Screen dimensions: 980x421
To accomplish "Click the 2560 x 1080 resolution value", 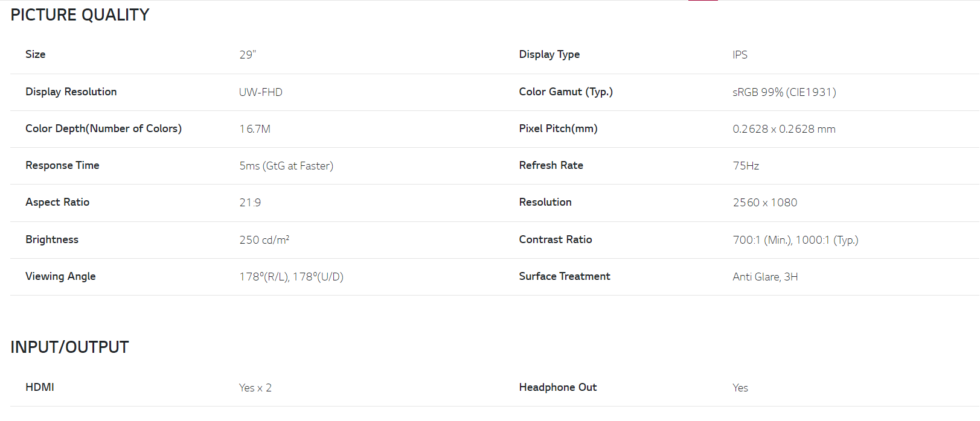I will click(765, 203).
